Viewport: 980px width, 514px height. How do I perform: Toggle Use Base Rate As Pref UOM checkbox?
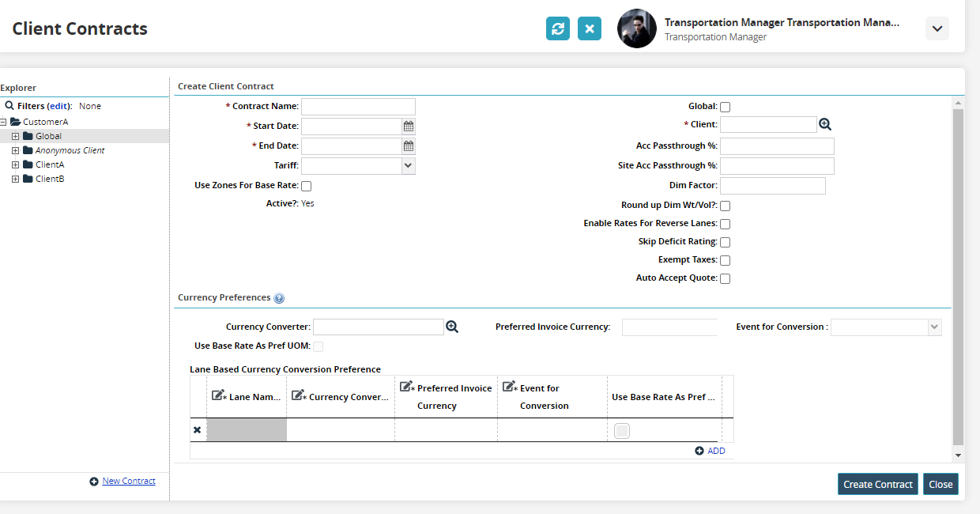click(x=318, y=346)
